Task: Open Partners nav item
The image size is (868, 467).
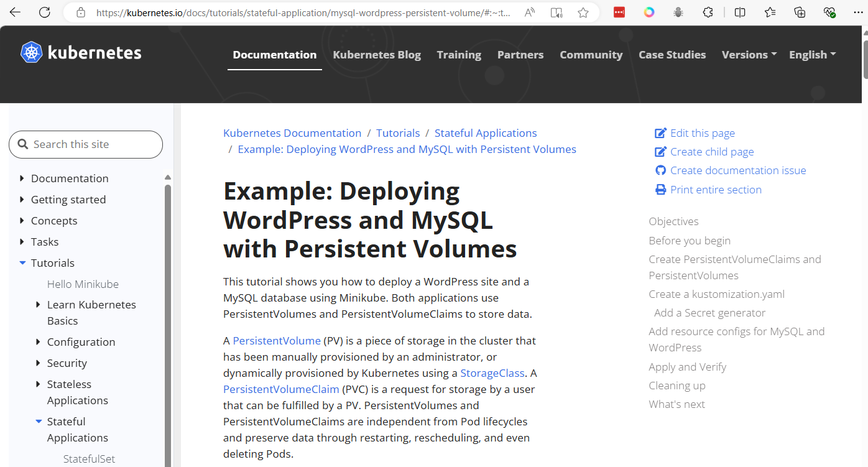Action: click(520, 55)
